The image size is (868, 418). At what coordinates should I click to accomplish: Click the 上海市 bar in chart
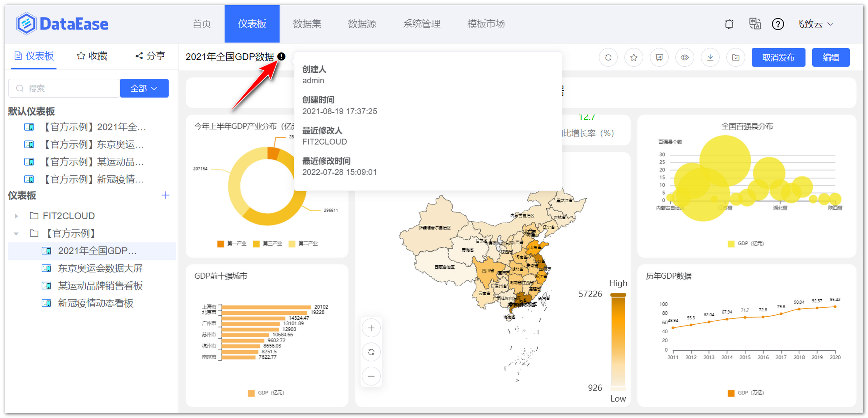pos(266,307)
